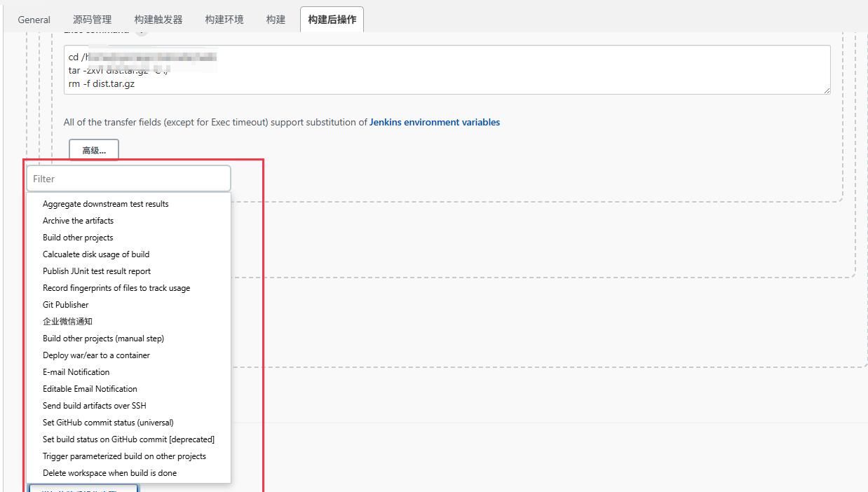868x492 pixels.
Task: Switch to the 构建 tab
Action: (275, 20)
